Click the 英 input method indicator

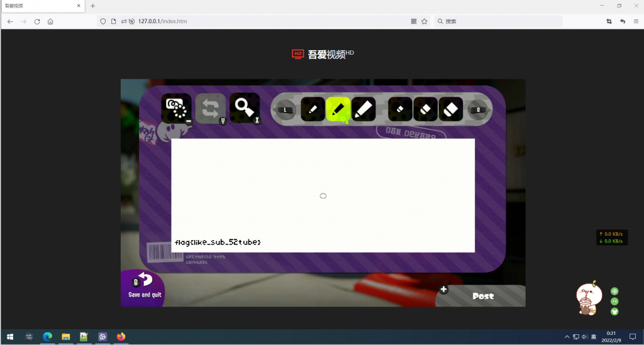point(594,337)
